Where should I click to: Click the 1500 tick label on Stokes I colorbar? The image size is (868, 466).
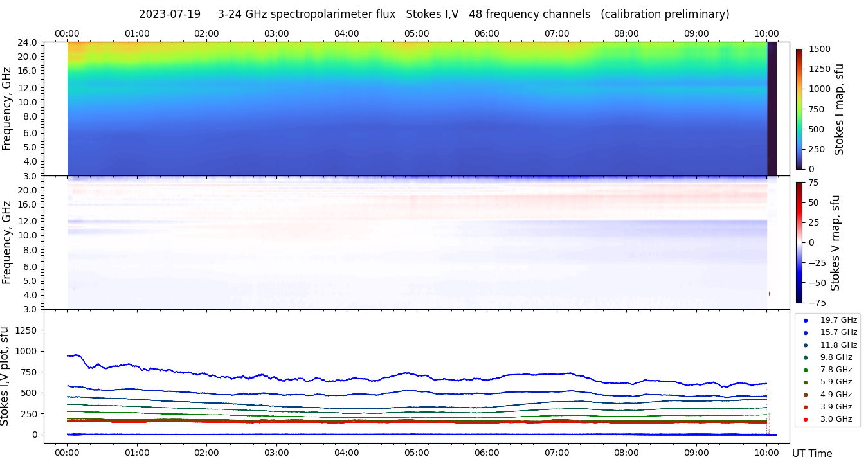click(x=821, y=49)
